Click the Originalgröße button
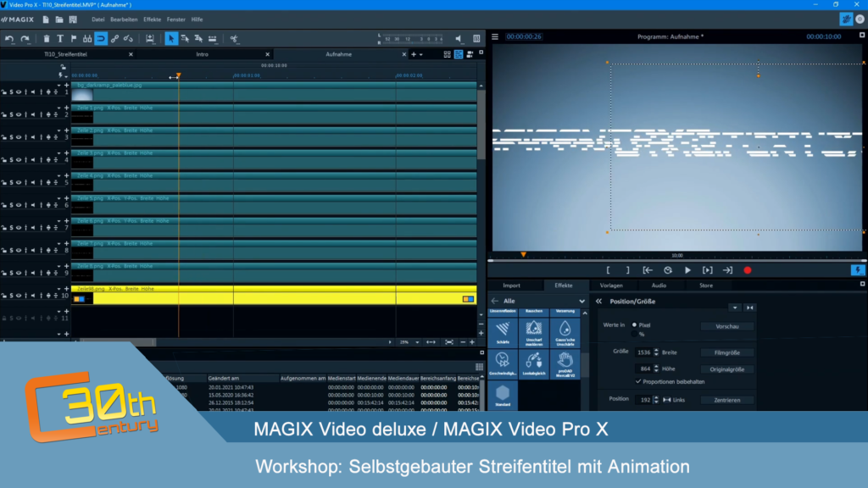The width and height of the screenshot is (868, 488). click(x=726, y=369)
